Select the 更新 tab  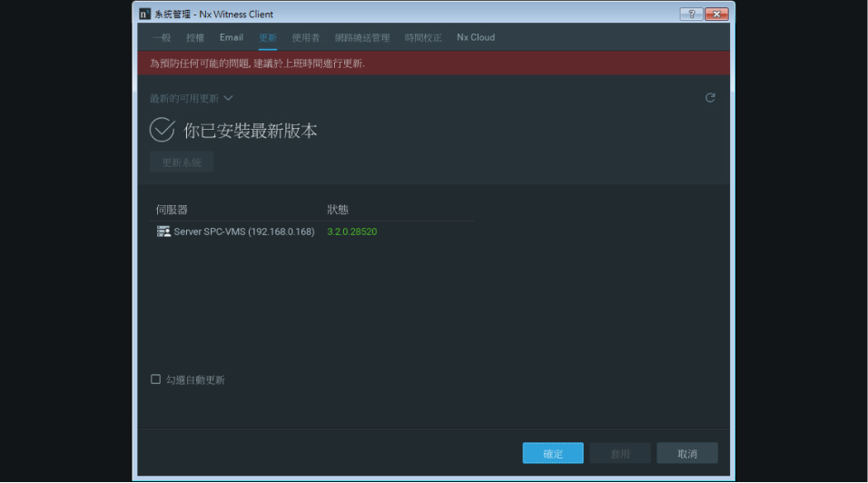coord(268,37)
